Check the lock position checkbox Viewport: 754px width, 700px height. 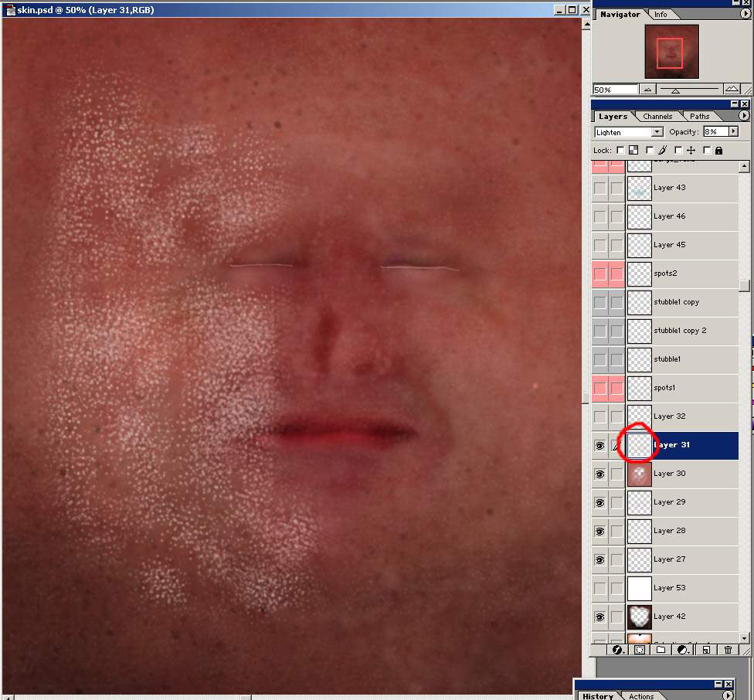click(x=678, y=151)
